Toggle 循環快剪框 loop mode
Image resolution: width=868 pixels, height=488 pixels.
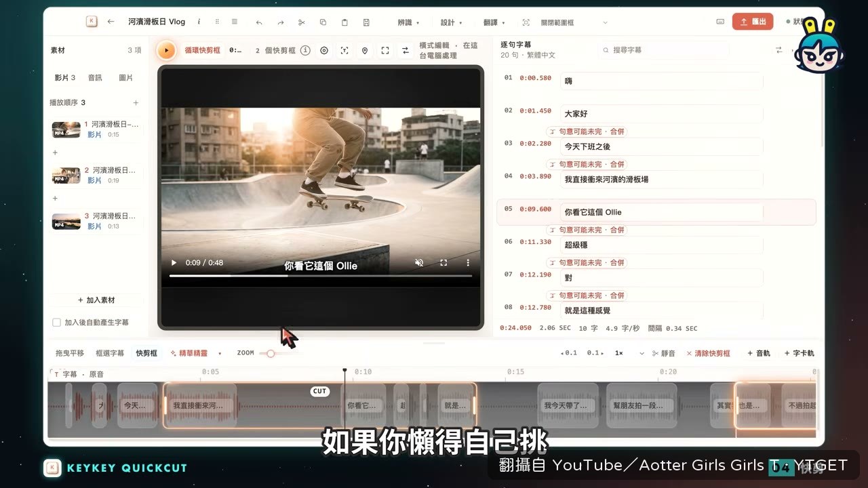click(x=202, y=50)
